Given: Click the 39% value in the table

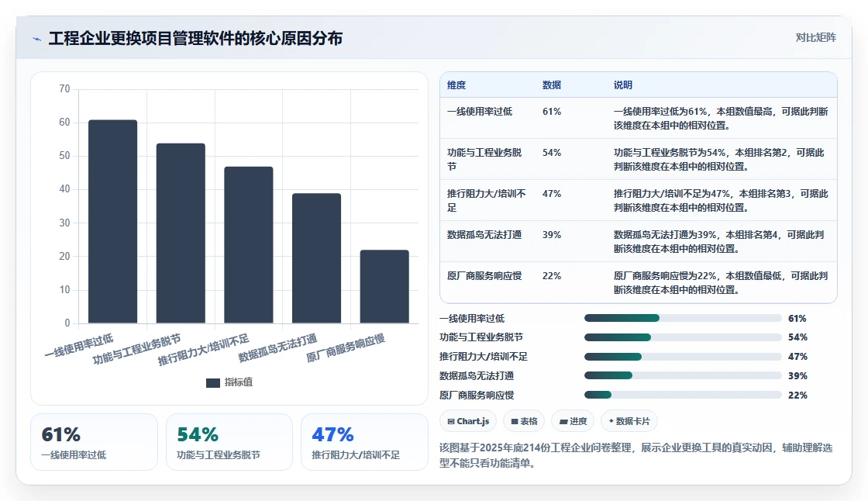Looking at the screenshot, I should pos(552,234).
